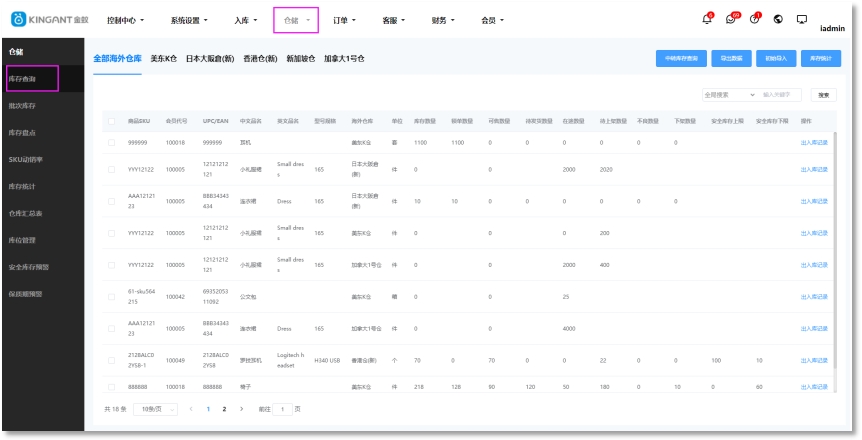The height and width of the screenshot is (440, 862).
Task: Open the chat messages icon
Action: coord(731,19)
